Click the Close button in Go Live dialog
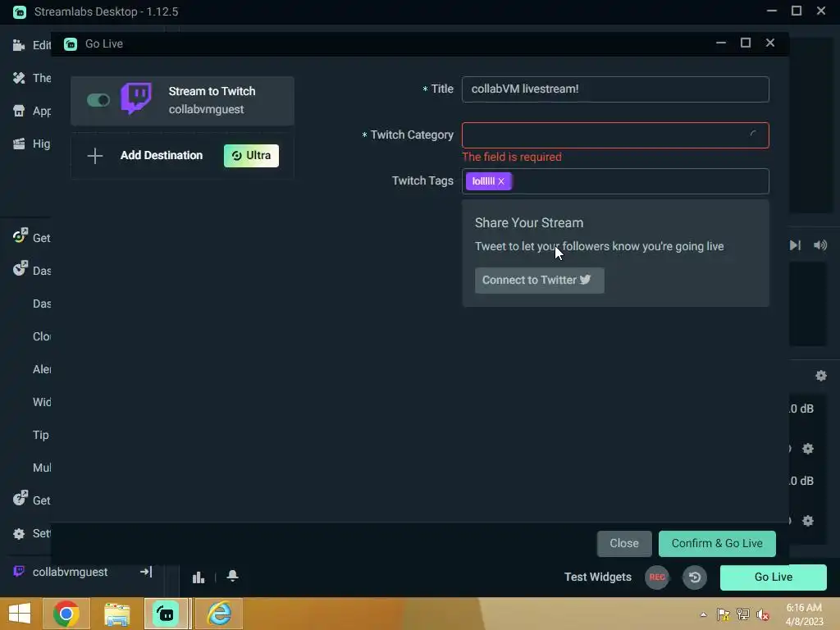The height and width of the screenshot is (630, 840). (x=624, y=543)
